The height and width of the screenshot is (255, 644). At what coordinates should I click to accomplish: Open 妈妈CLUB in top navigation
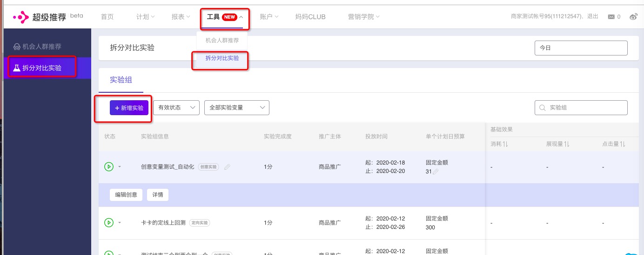tap(310, 17)
